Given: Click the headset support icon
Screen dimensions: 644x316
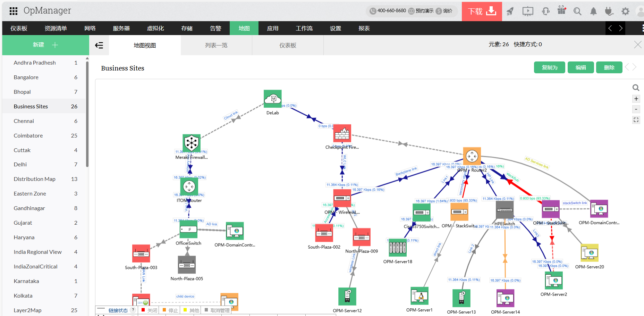Looking at the screenshot, I should [x=545, y=11].
